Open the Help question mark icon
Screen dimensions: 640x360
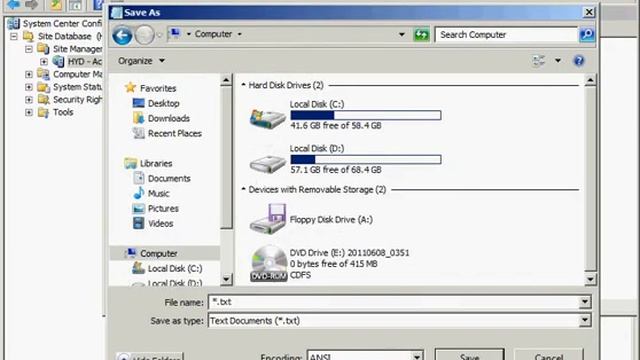(x=578, y=61)
